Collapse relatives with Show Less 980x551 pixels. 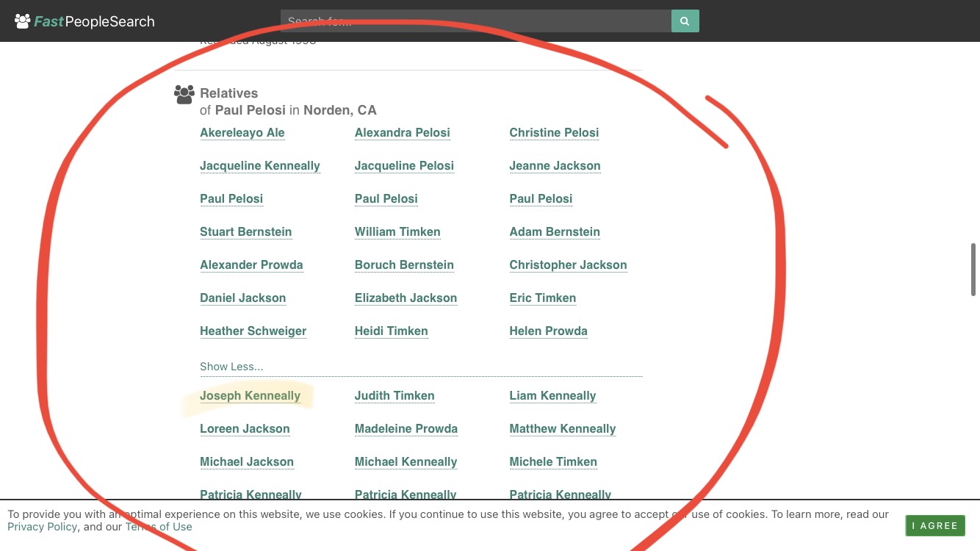[231, 367]
